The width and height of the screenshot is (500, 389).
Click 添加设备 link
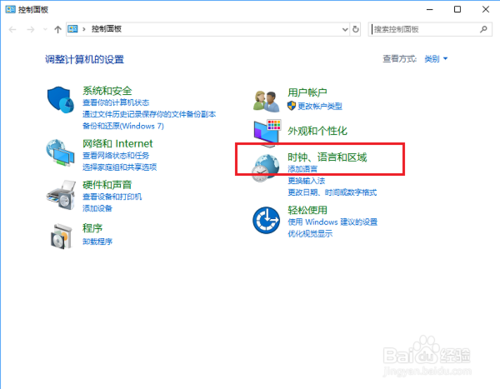click(x=97, y=208)
